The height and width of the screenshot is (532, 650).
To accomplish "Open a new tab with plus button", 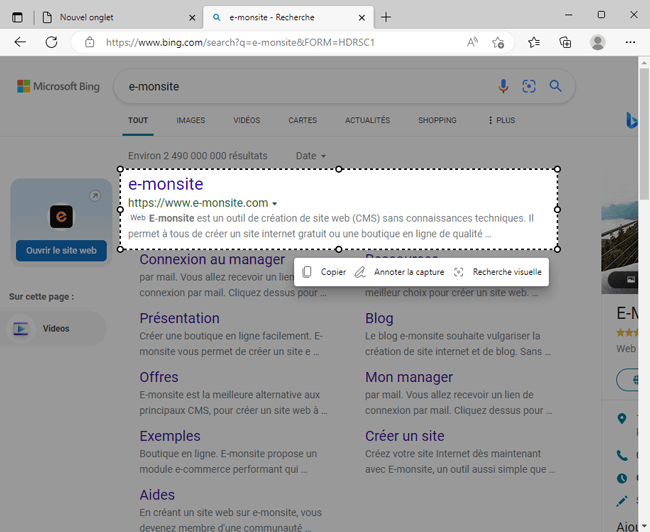I will tap(386, 17).
